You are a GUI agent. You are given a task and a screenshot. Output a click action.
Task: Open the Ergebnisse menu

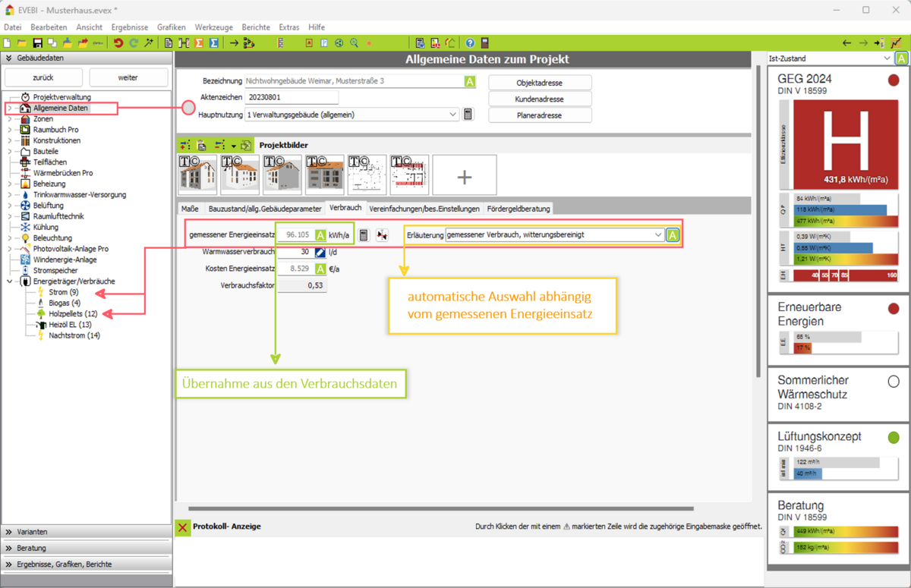(129, 27)
